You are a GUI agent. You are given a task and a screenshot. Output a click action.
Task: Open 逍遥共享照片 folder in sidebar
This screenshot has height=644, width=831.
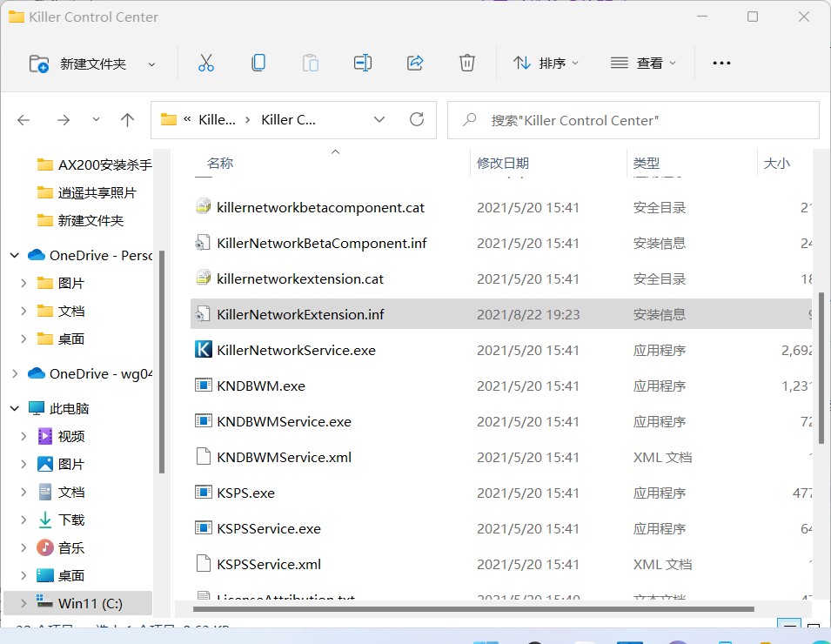(87, 193)
